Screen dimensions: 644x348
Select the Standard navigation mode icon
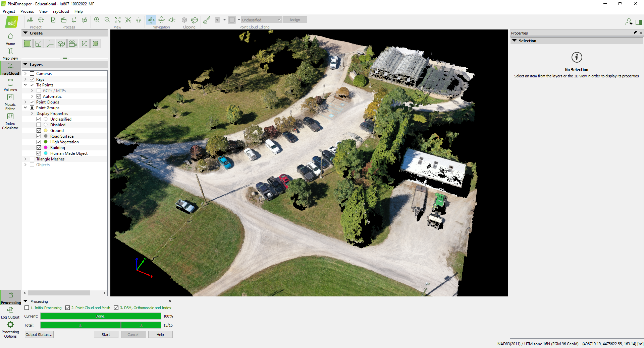pyautogui.click(x=151, y=20)
